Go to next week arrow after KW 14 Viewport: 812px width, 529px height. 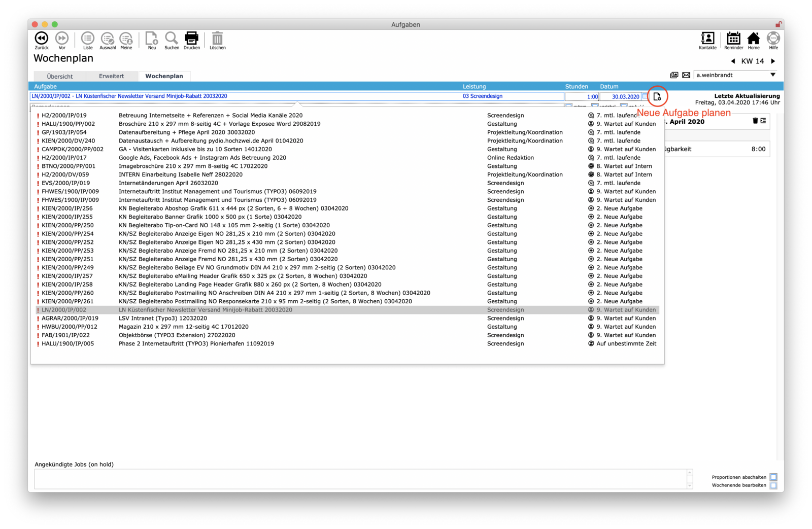click(x=773, y=61)
